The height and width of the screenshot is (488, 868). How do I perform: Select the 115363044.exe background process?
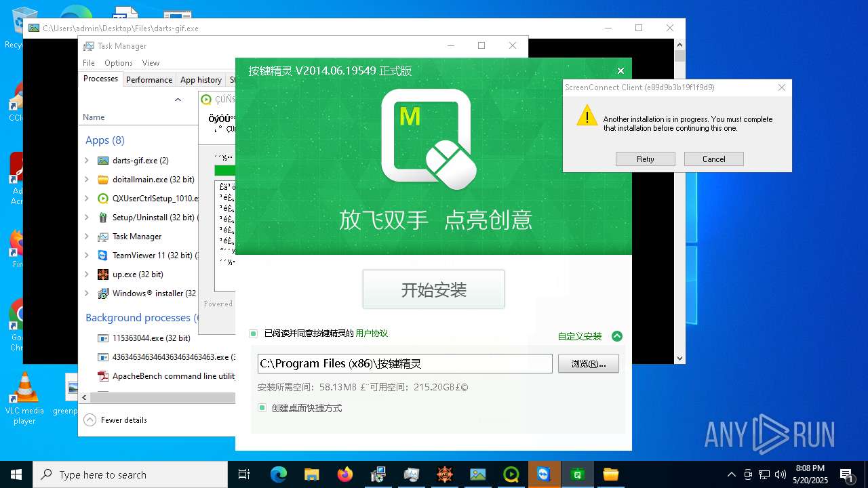tap(157, 338)
